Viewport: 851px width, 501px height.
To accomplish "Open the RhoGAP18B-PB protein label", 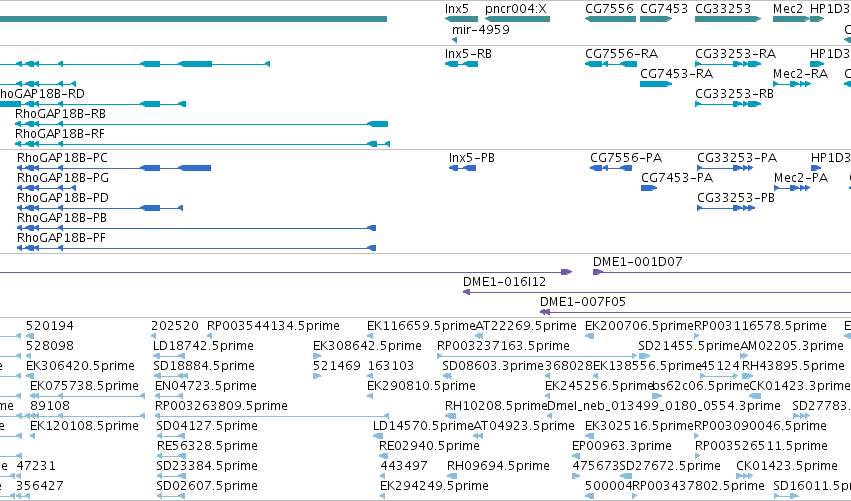I will click(x=62, y=218).
